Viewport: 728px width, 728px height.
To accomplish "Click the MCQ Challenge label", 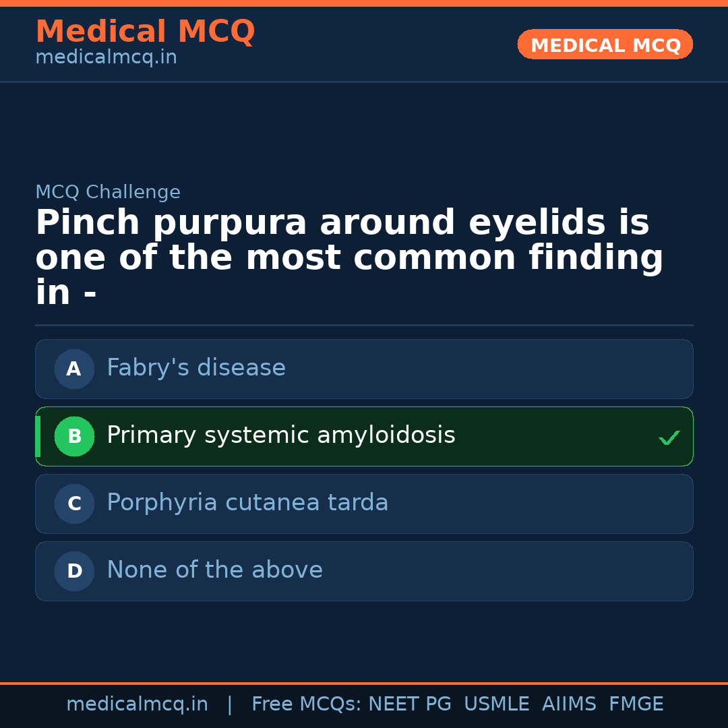I will click(108, 192).
